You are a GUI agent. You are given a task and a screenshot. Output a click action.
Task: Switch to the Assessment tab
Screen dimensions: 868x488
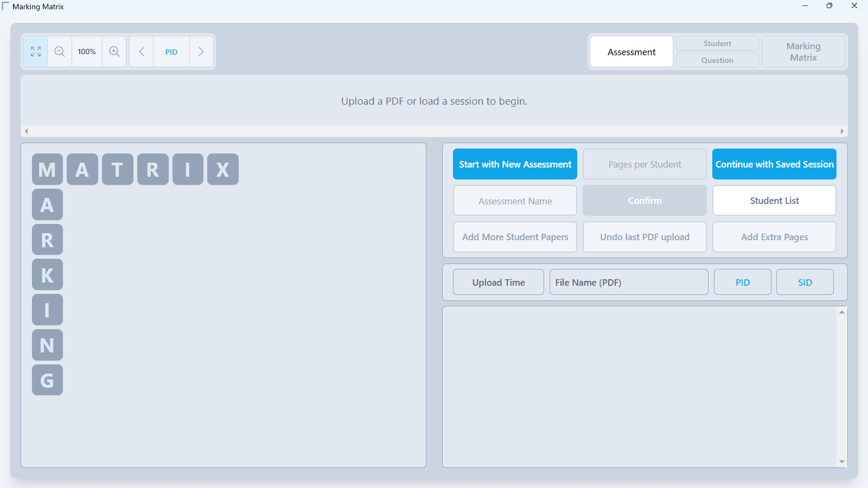631,52
